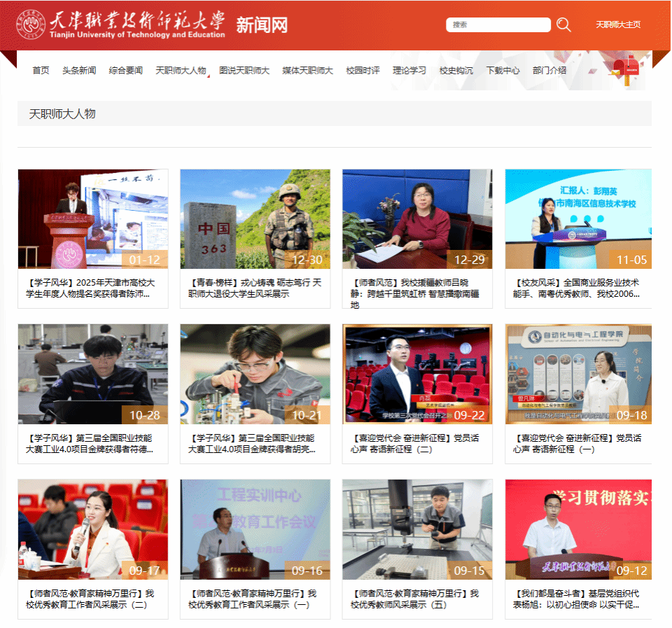
Task: Click the university logo emblem
Action: [31, 25]
